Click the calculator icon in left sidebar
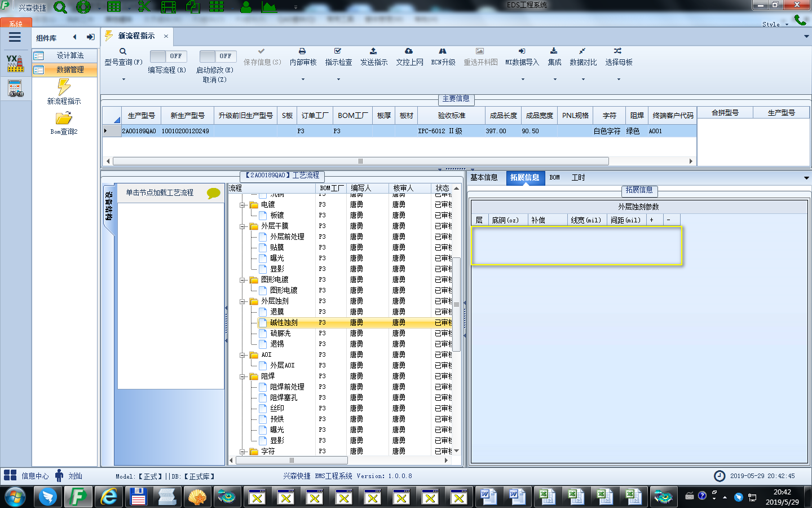The width and height of the screenshot is (812, 508). 15,89
